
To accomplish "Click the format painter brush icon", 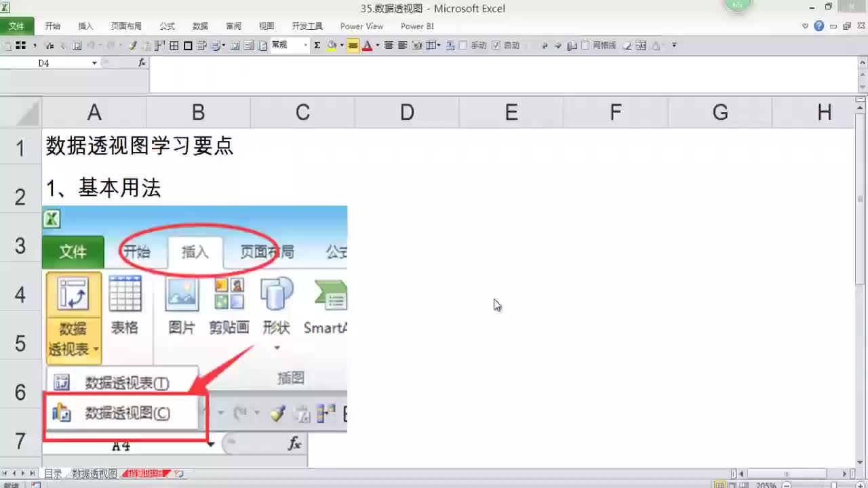I will point(132,45).
